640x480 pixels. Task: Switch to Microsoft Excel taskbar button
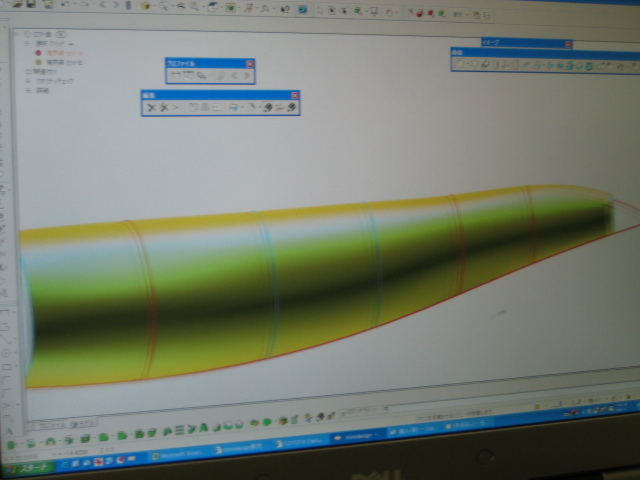point(178,455)
